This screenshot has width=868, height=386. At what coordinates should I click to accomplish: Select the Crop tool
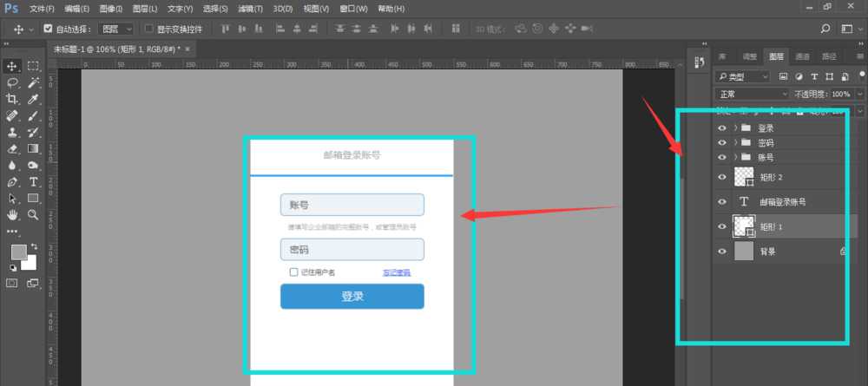point(13,99)
